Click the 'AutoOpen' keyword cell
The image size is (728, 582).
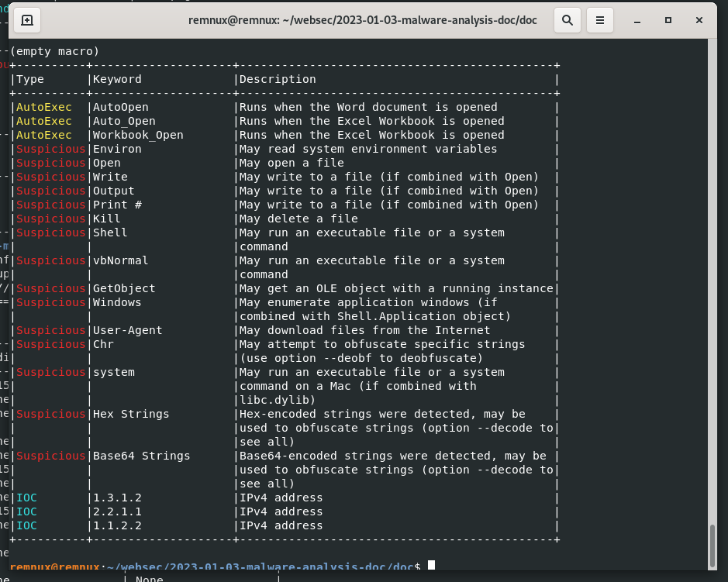coord(121,107)
